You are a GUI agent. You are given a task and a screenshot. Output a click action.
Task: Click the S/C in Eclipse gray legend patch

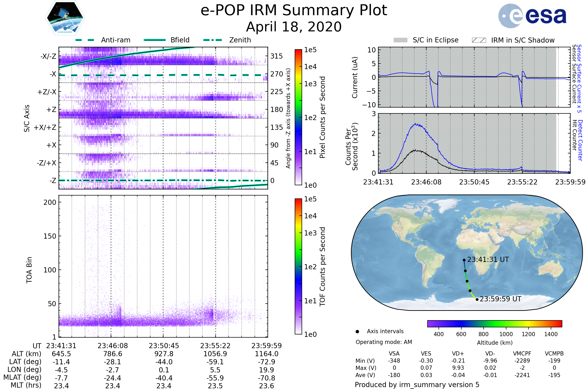pyautogui.click(x=400, y=40)
